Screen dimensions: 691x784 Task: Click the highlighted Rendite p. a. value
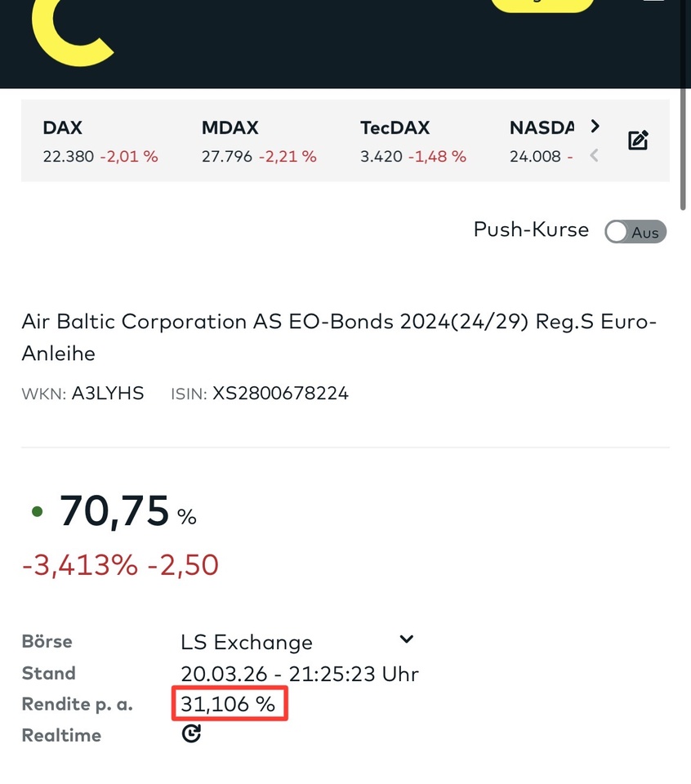point(229,704)
